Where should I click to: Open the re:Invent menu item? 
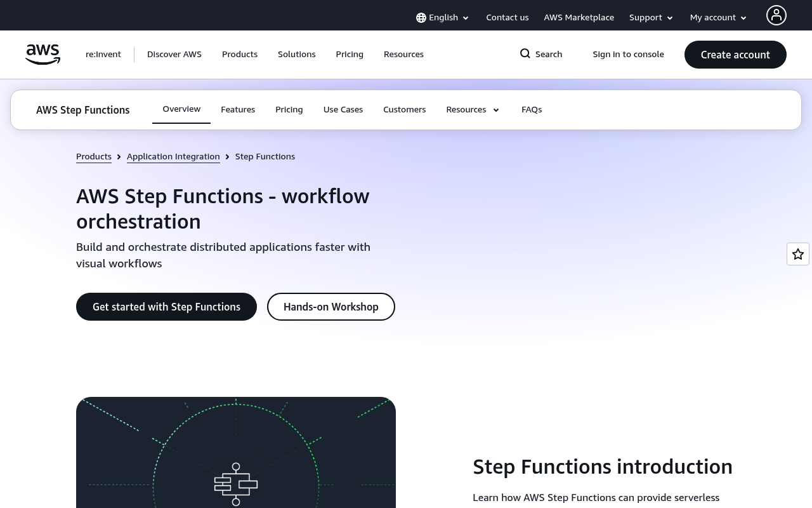pyautogui.click(x=103, y=55)
